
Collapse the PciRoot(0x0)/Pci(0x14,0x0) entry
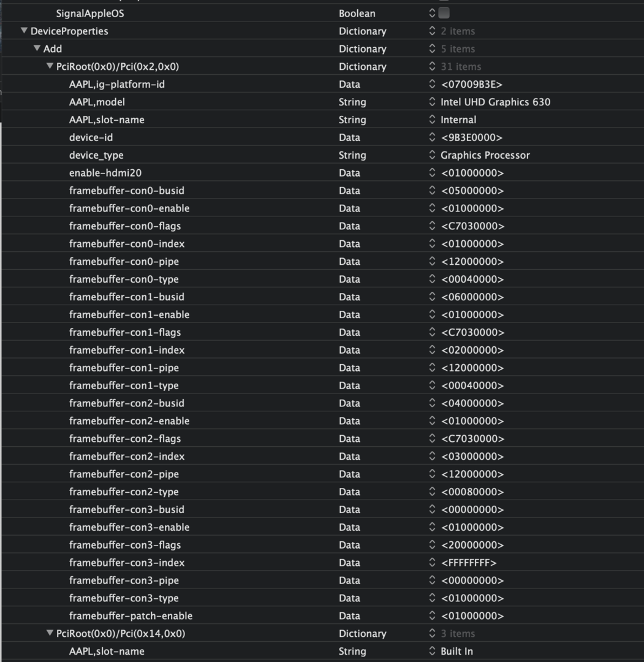coord(50,633)
